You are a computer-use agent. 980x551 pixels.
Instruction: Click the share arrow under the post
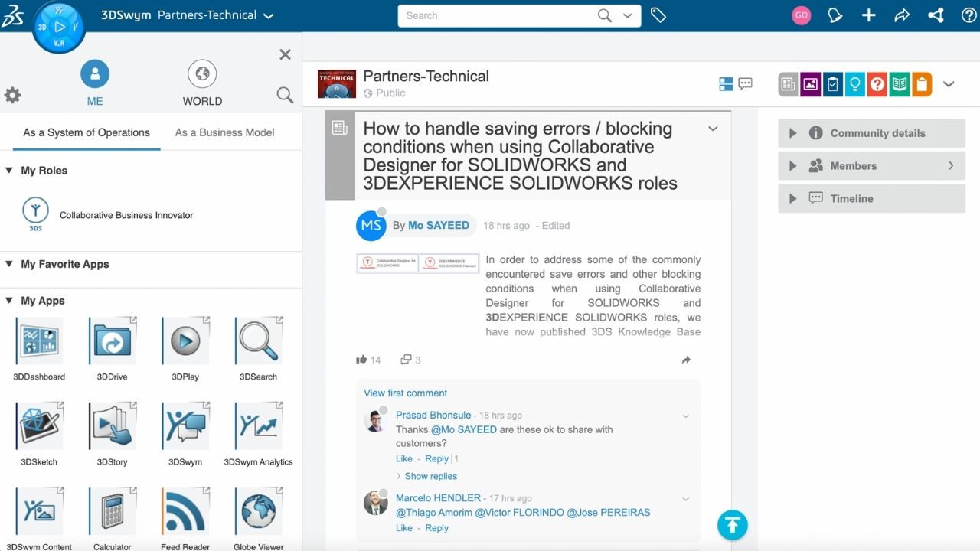coord(686,360)
